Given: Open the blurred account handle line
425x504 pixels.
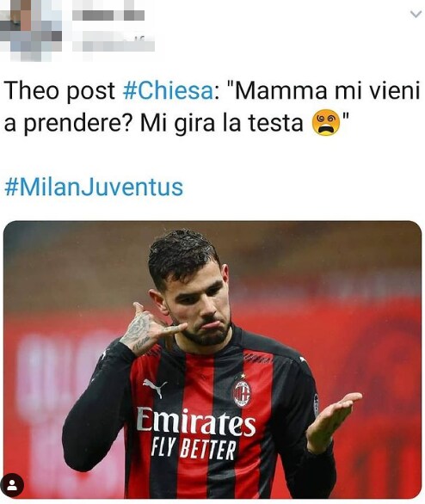Looking at the screenshot, I should (x=114, y=44).
